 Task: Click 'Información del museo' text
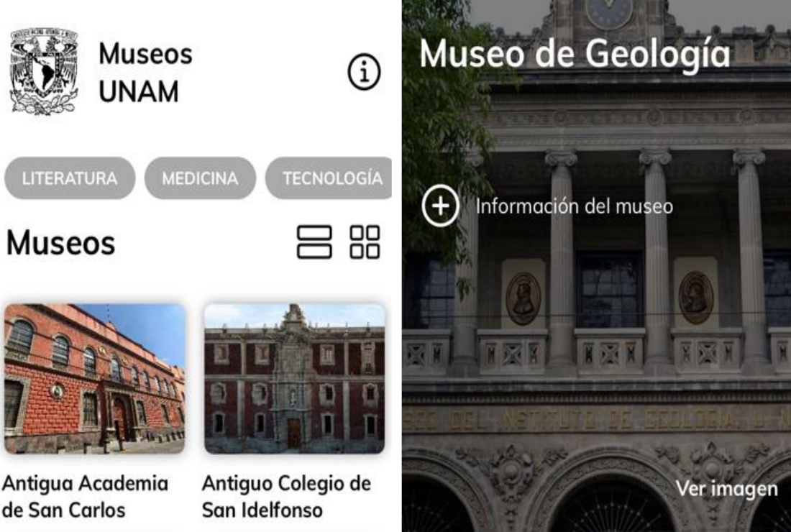tap(574, 206)
